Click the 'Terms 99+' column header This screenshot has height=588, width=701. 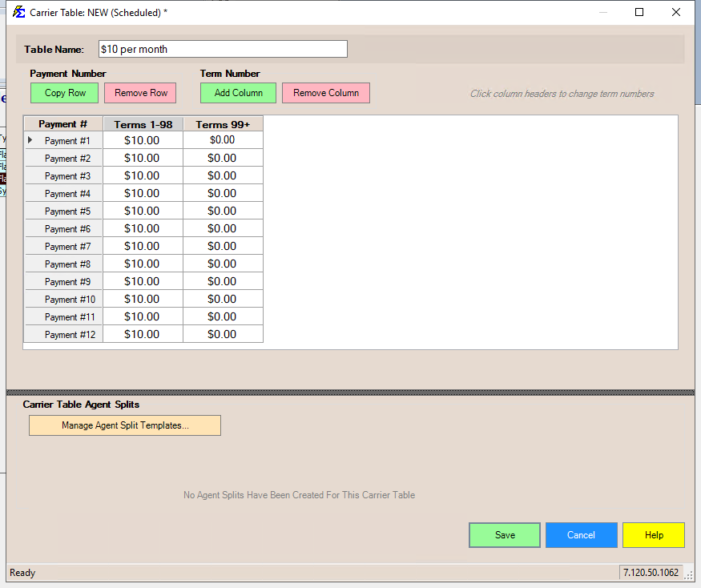coord(223,124)
